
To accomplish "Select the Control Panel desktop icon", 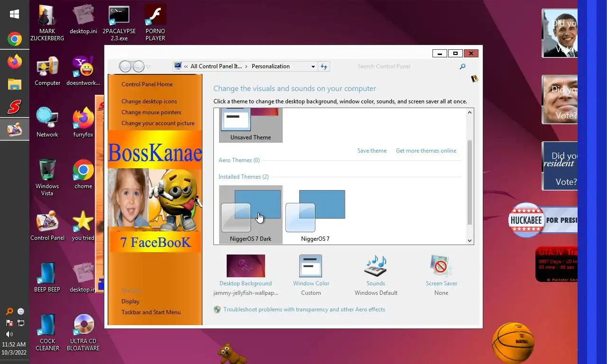I will coord(47,226).
